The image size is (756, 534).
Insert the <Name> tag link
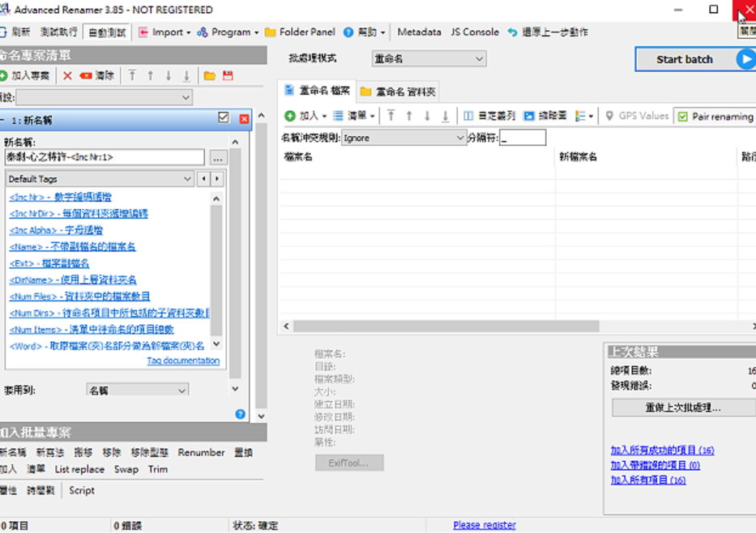[72, 247]
